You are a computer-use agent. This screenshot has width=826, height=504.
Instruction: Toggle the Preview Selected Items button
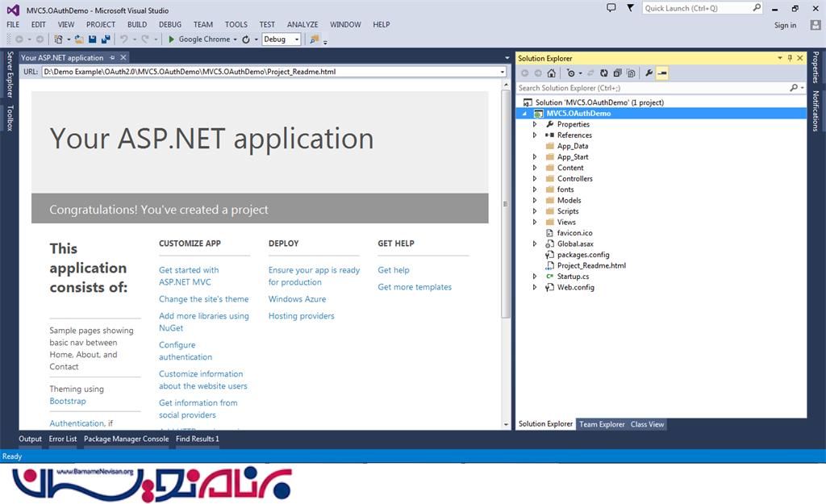662,73
